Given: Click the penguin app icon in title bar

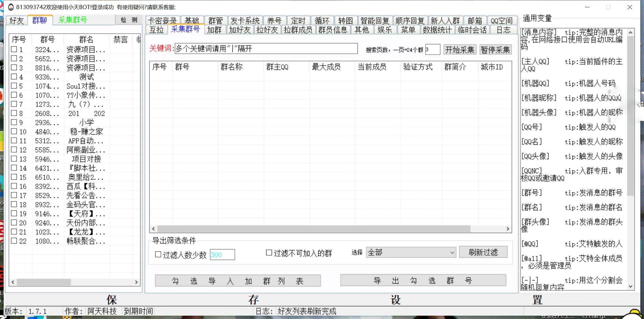Looking at the screenshot, I should click(x=11, y=7).
